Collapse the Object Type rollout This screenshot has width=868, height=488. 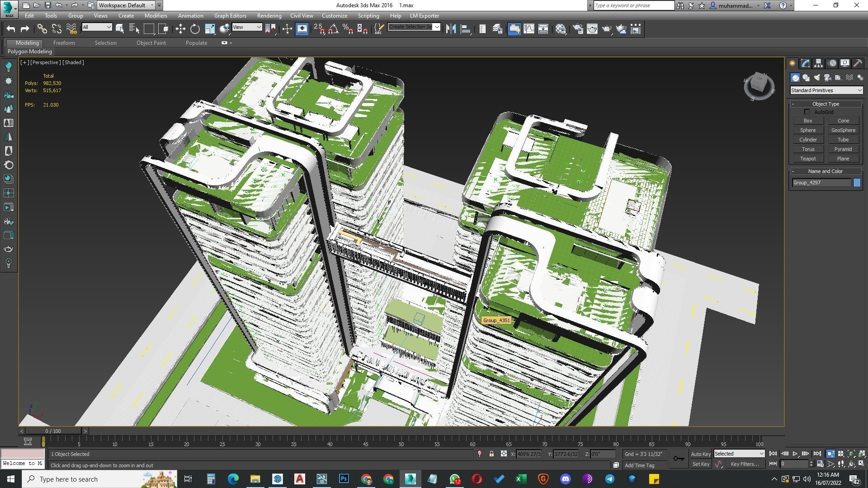click(826, 104)
